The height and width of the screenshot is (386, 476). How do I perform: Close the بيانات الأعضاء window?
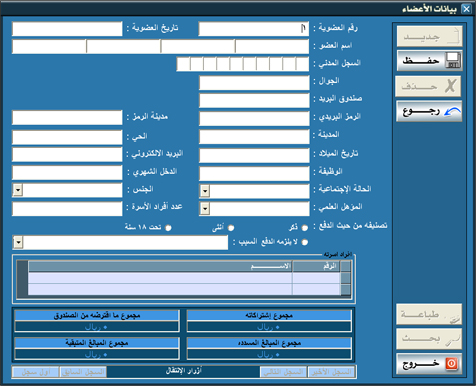466,9
